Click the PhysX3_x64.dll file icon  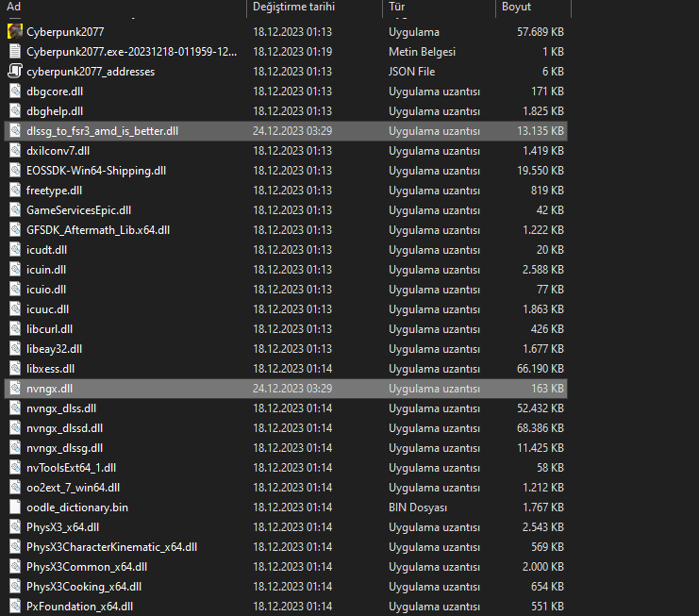click(x=15, y=526)
